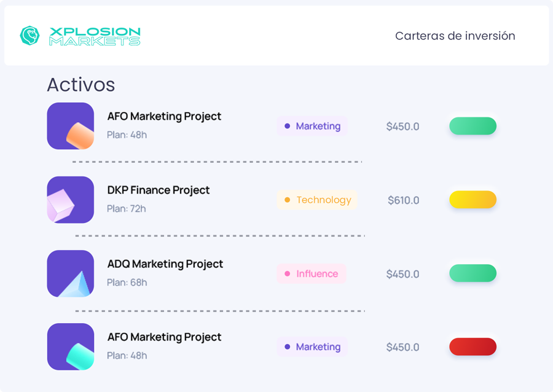The image size is (553, 392).
Task: Click the last row's Marketing tag
Action: point(312,347)
